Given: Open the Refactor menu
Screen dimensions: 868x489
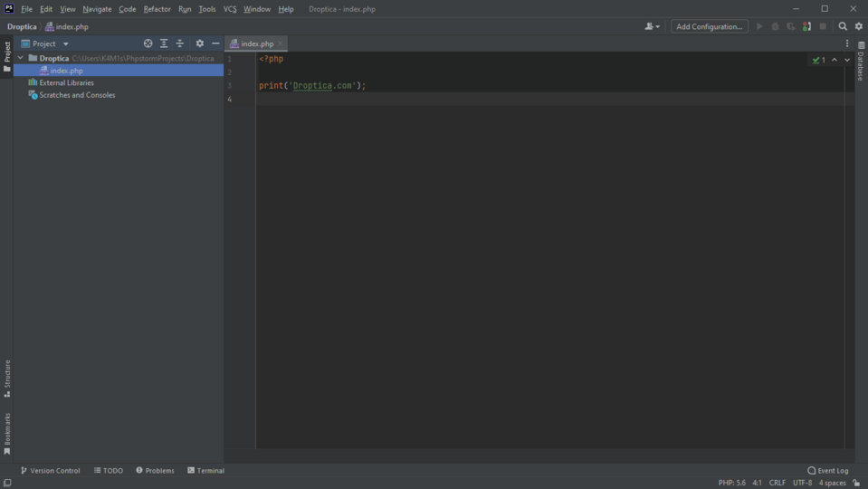Looking at the screenshot, I should [157, 9].
